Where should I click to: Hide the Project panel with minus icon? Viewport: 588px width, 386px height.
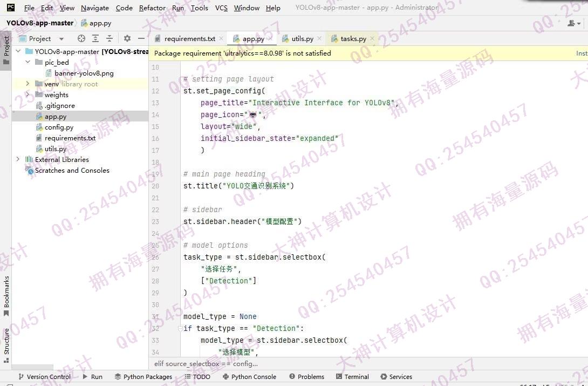(x=141, y=38)
